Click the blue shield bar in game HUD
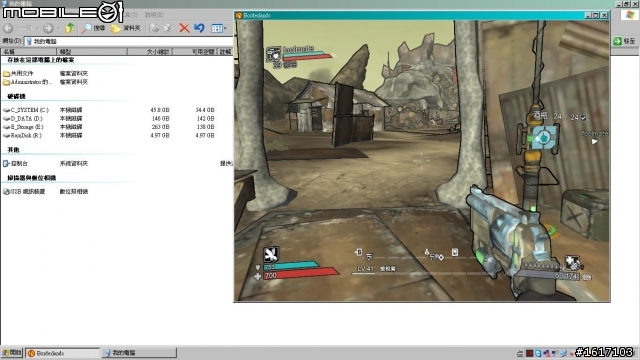 (291, 266)
